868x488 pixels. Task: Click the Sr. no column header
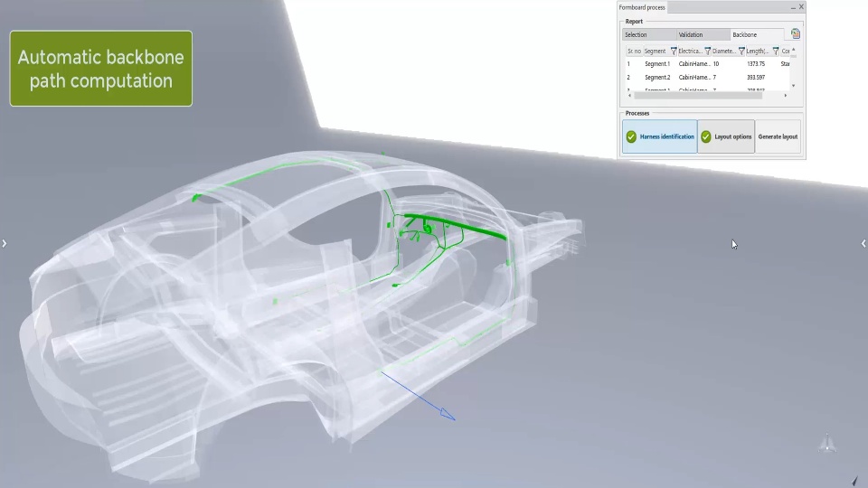pos(635,51)
